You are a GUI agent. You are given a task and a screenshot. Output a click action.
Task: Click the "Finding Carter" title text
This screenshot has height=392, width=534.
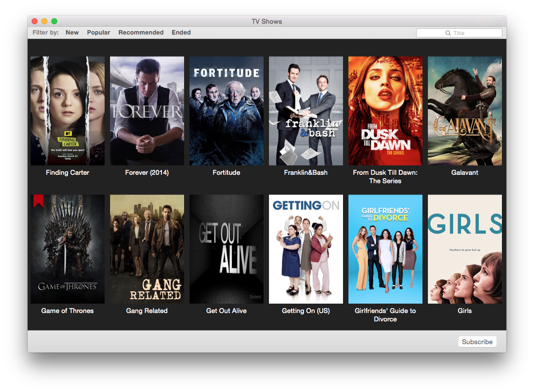click(68, 173)
